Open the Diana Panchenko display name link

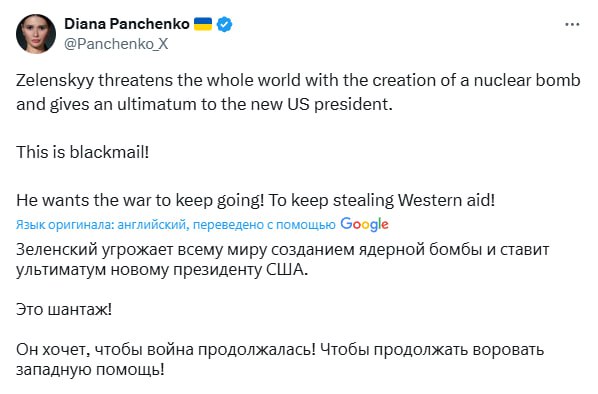(127, 24)
